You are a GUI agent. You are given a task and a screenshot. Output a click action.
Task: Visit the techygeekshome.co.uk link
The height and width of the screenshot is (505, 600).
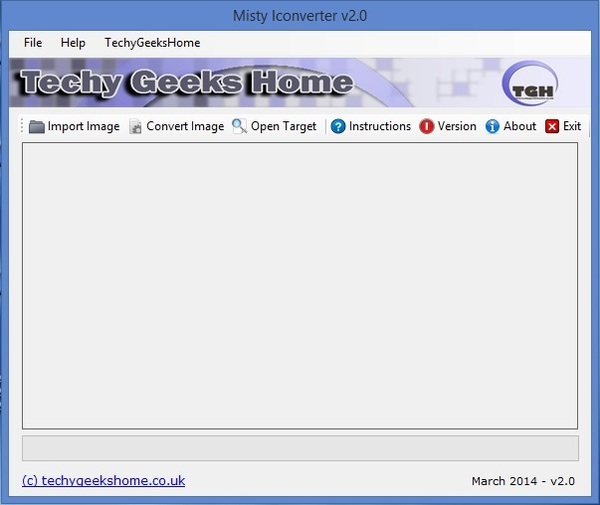pos(103,480)
